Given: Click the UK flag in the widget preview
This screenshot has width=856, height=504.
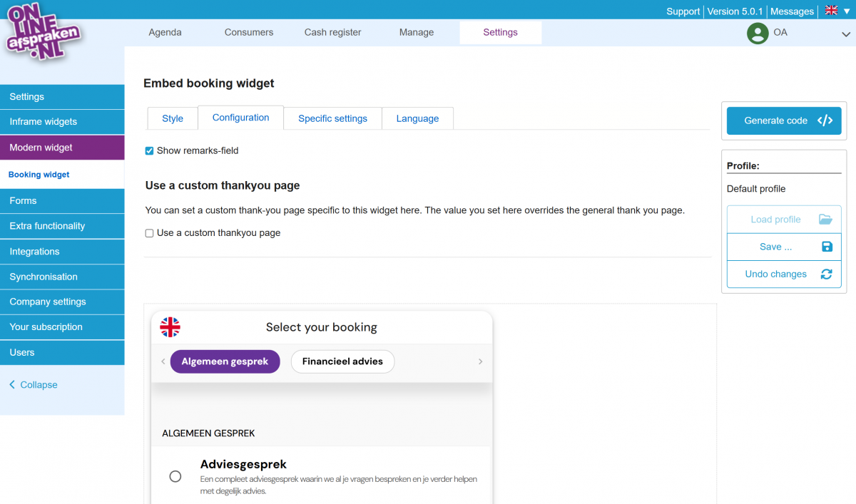Looking at the screenshot, I should pyautogui.click(x=170, y=327).
